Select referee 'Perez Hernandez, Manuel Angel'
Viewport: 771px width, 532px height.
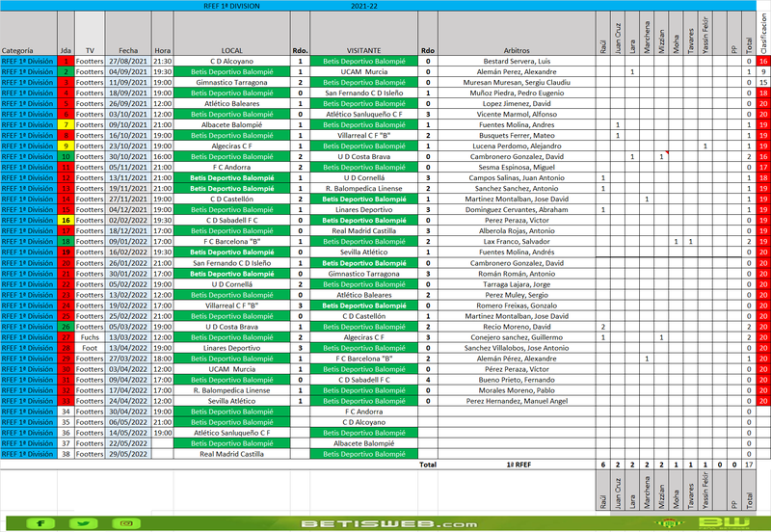(517, 401)
